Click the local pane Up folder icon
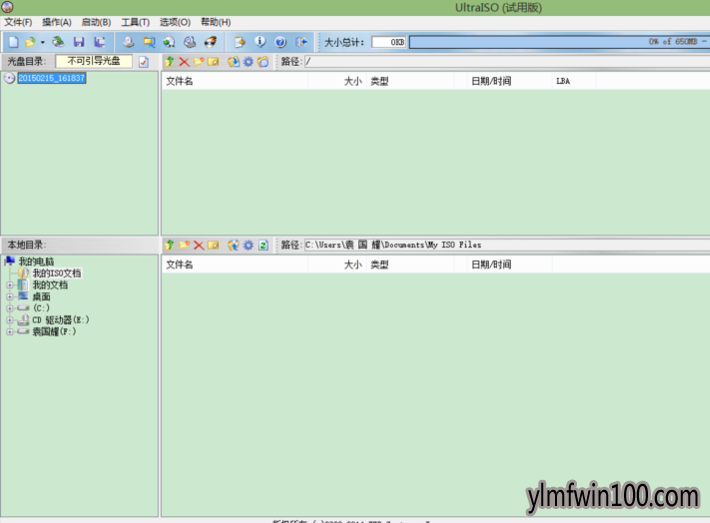 coord(169,245)
